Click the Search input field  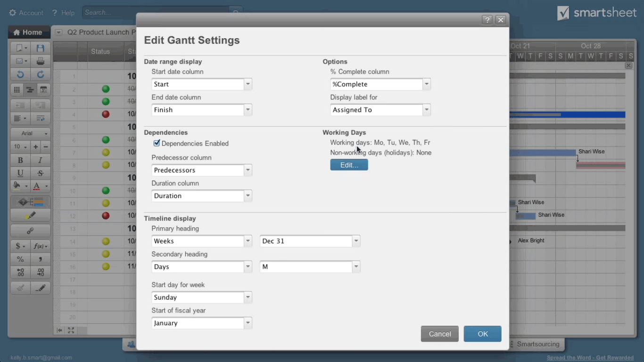(x=156, y=13)
